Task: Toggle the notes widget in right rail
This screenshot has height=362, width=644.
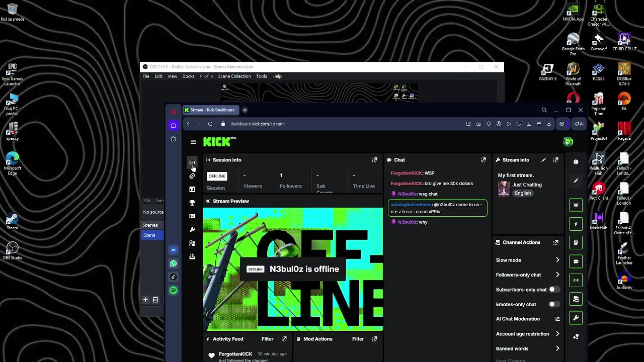Action: [x=576, y=243]
